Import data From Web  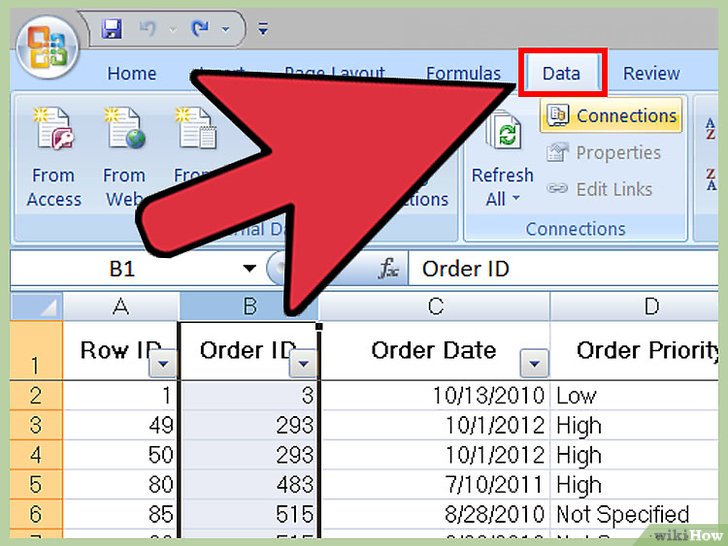[x=124, y=156]
